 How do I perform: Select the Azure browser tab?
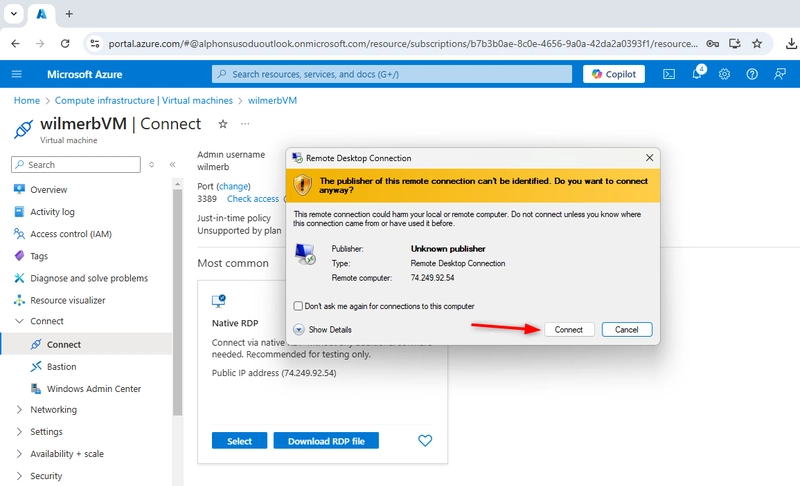coord(41,14)
